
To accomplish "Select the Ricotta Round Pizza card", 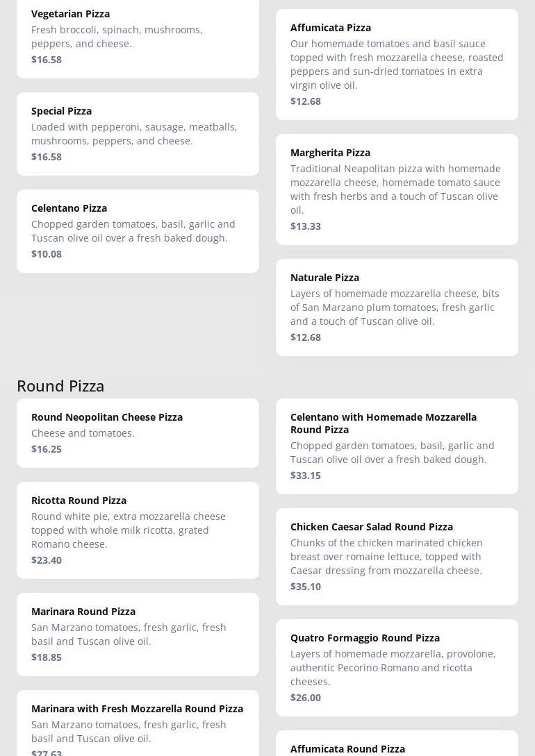I will [138, 530].
